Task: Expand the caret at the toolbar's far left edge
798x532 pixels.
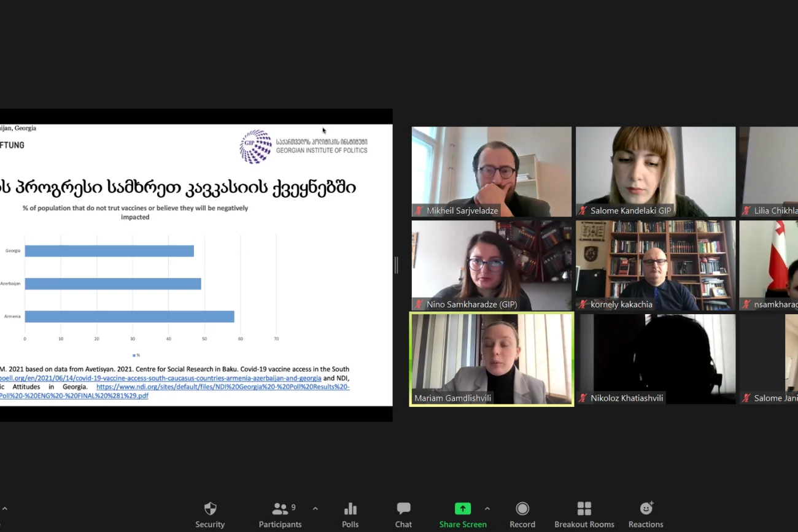Action: click(5, 509)
